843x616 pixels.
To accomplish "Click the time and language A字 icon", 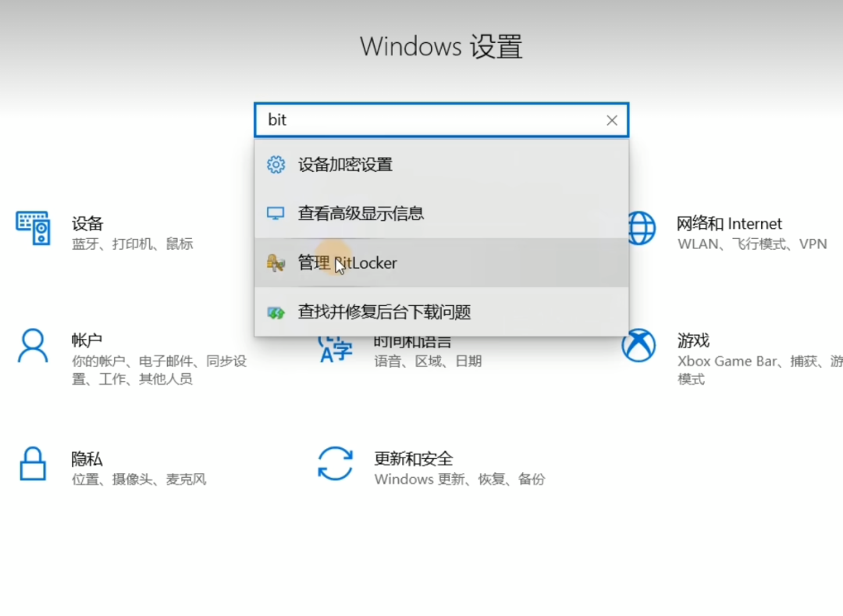I will (335, 350).
